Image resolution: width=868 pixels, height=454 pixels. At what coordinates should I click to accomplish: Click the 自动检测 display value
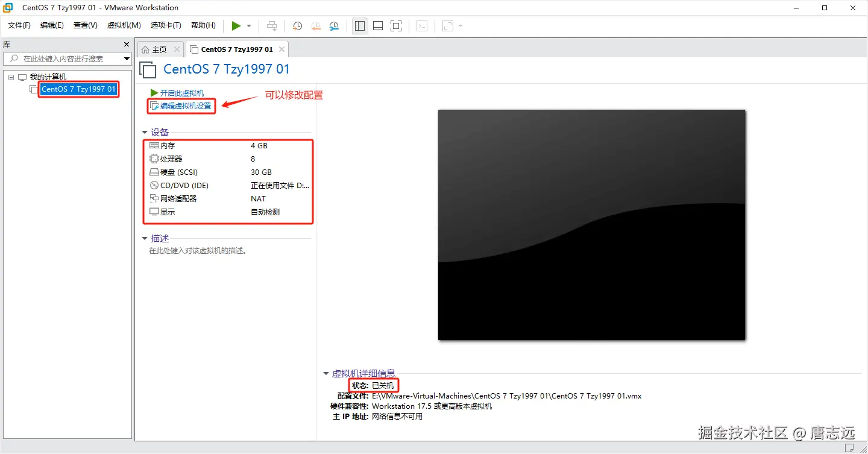point(265,212)
